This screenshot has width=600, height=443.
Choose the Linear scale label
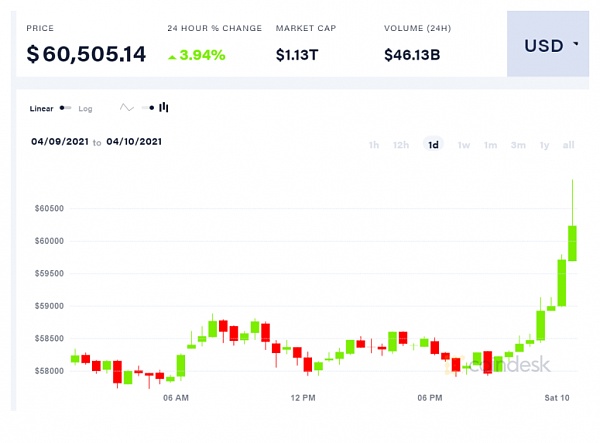click(41, 109)
